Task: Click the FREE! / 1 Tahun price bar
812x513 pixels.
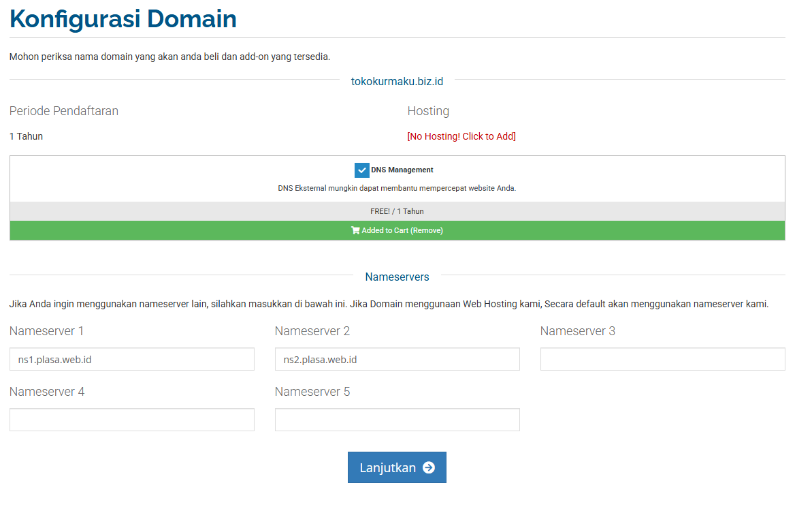Action: [x=397, y=211]
